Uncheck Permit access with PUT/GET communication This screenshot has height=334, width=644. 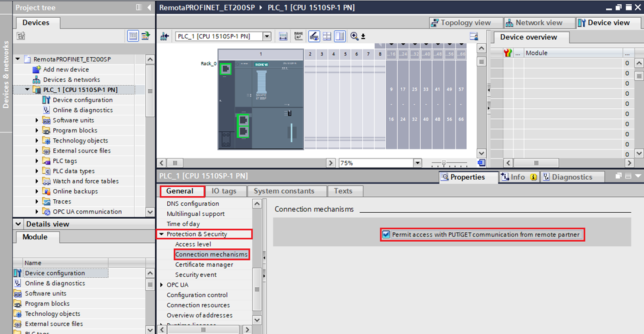click(386, 235)
